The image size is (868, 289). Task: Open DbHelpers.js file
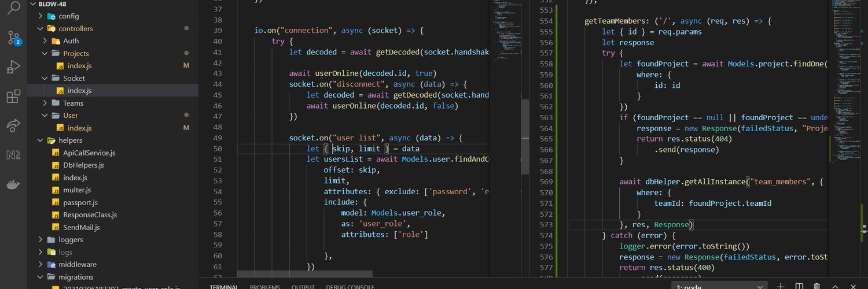click(x=83, y=165)
